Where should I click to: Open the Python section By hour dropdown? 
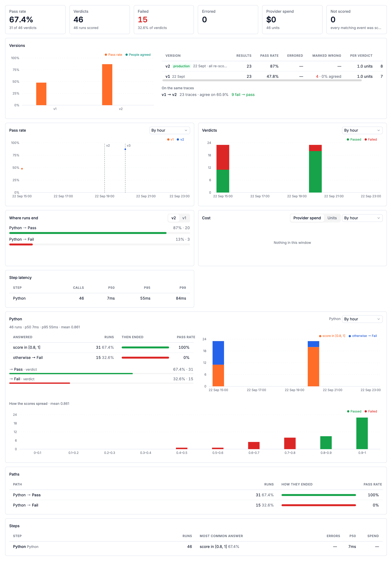pyautogui.click(x=362, y=319)
